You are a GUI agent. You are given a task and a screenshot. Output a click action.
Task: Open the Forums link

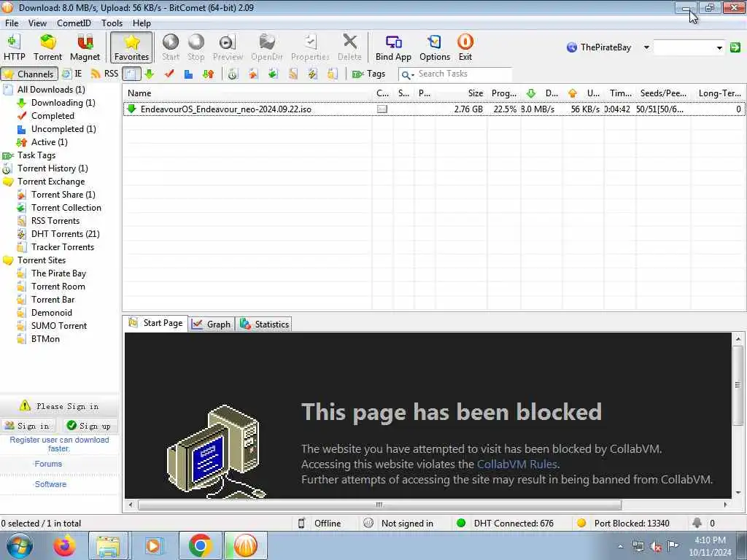tap(48, 464)
